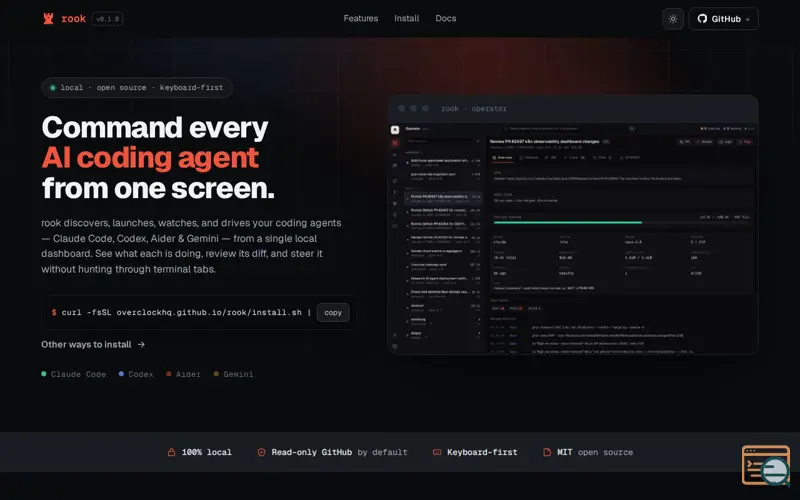Click the keyboard icon by 'Keyboard-first'
The image size is (800, 500).
point(437,452)
